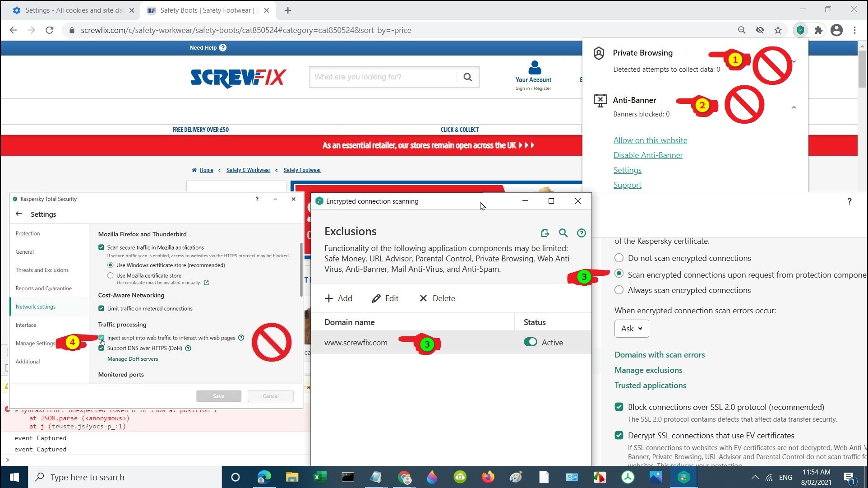Select Always scan encrypted connections
868x488 pixels.
tap(619, 290)
